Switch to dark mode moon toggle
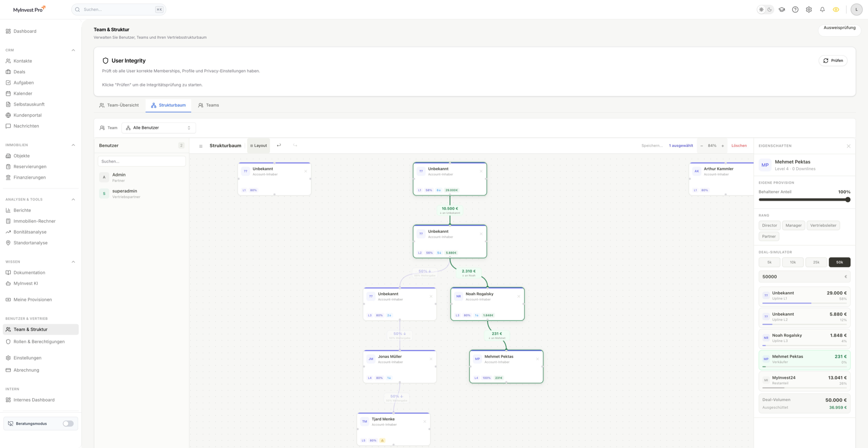This screenshot has width=868, height=448. coord(770,10)
